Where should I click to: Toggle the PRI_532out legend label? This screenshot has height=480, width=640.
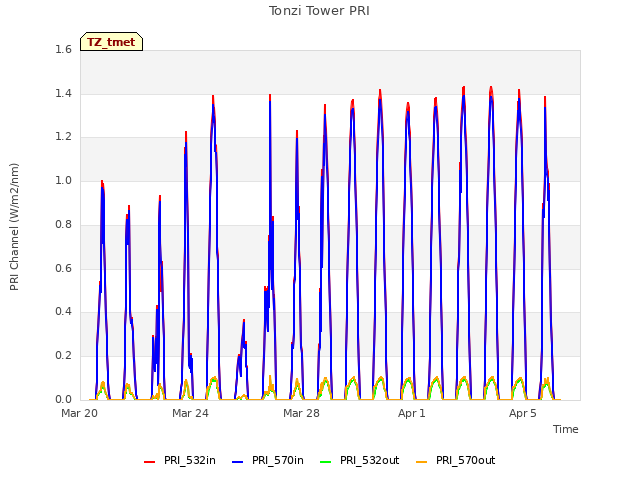point(370,460)
